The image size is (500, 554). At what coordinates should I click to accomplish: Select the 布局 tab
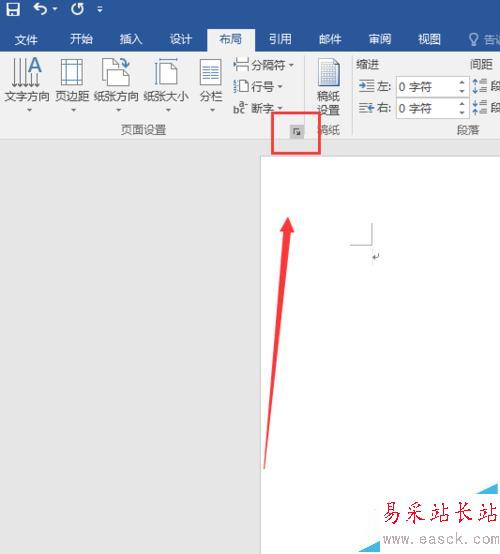point(230,39)
